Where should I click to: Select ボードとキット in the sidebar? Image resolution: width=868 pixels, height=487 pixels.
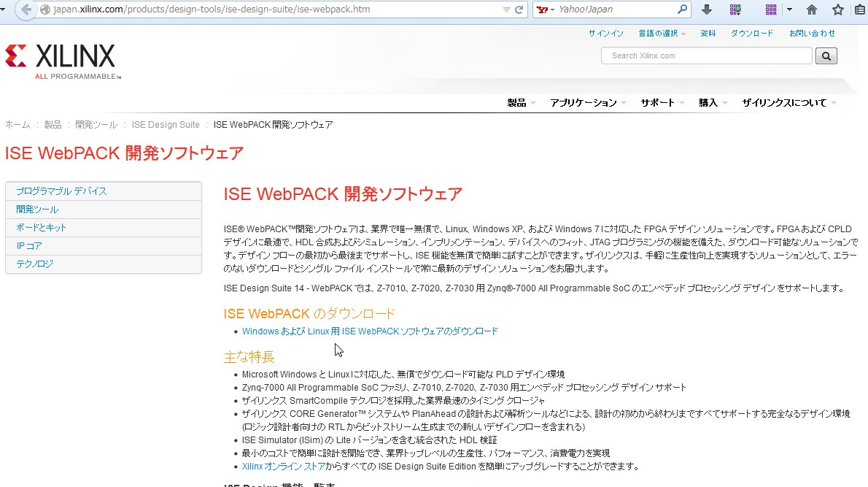tap(104, 228)
